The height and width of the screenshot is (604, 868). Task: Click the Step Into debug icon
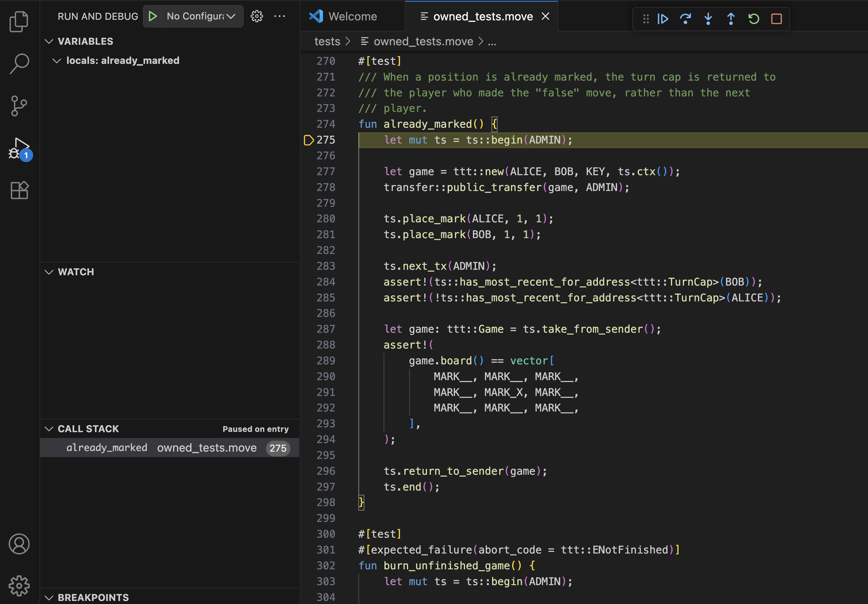(x=708, y=19)
